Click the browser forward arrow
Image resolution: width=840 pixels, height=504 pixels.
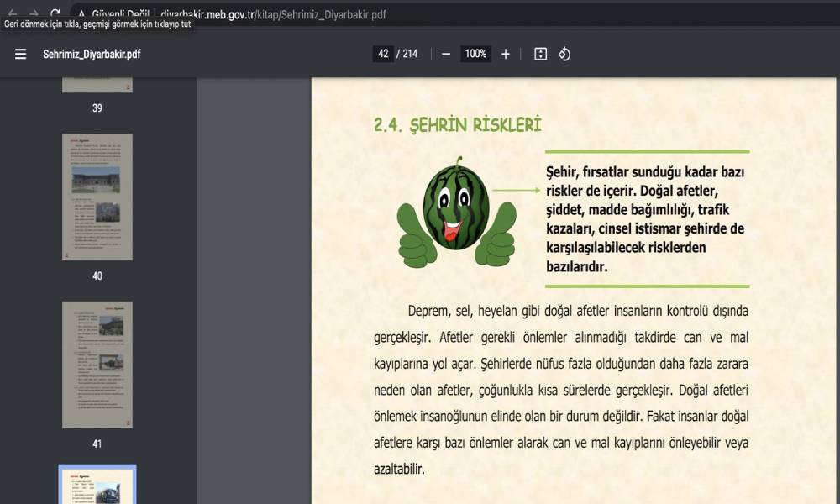(34, 13)
